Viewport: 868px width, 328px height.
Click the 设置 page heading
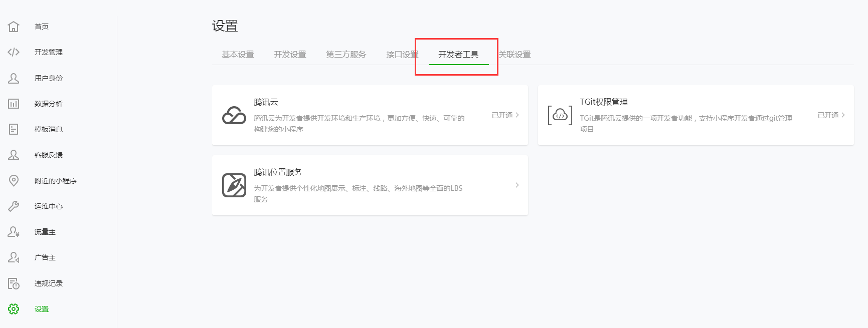[225, 26]
